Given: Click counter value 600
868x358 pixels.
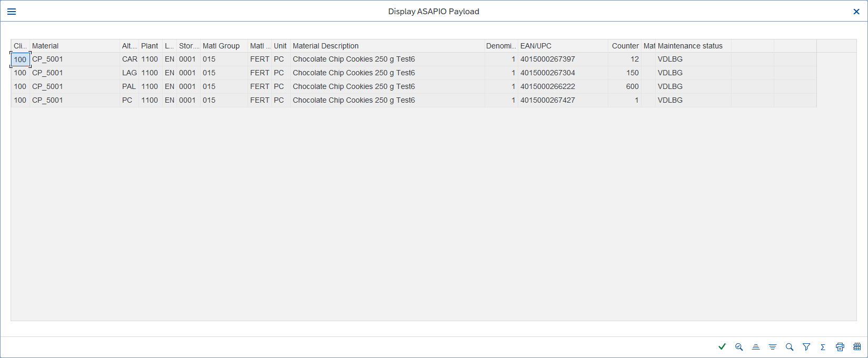Looking at the screenshot, I should 625,87.
